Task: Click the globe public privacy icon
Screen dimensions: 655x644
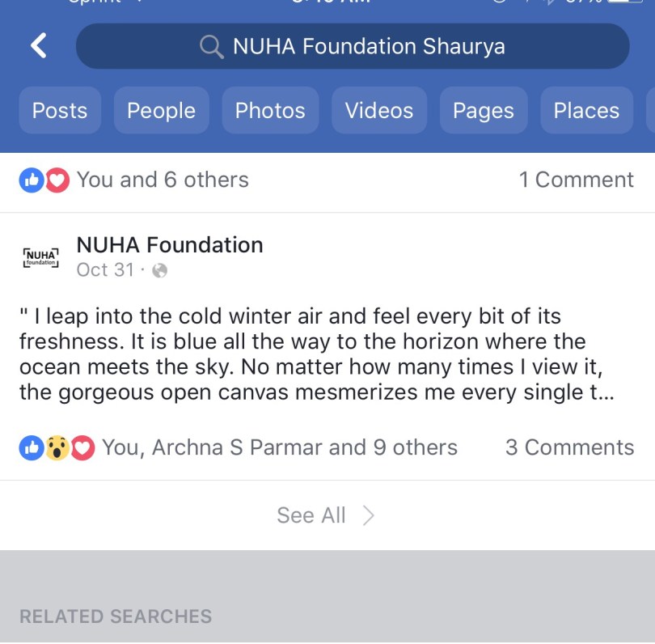Action: (x=159, y=271)
